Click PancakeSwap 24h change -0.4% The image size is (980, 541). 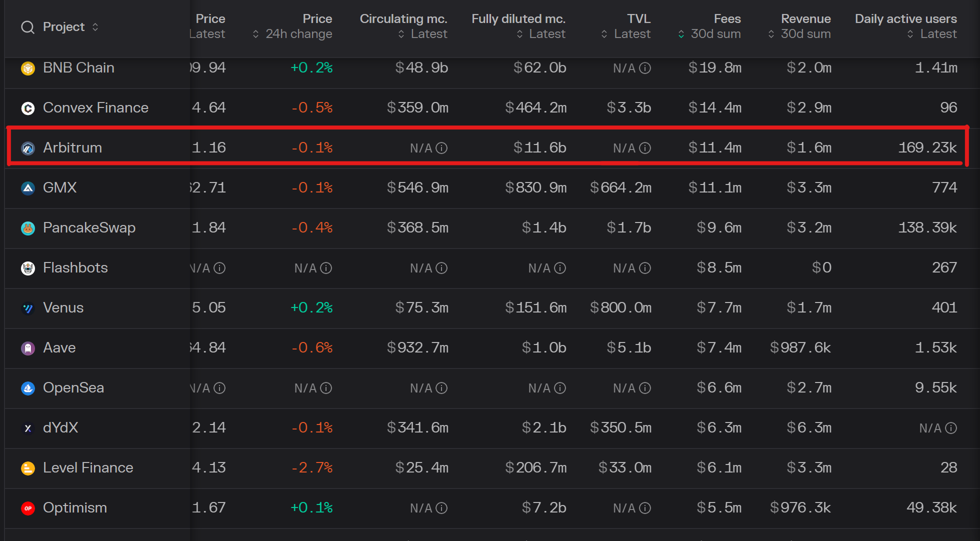point(312,227)
